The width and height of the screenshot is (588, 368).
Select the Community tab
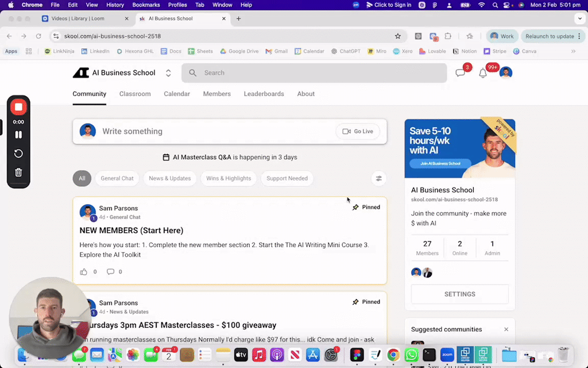click(x=89, y=94)
